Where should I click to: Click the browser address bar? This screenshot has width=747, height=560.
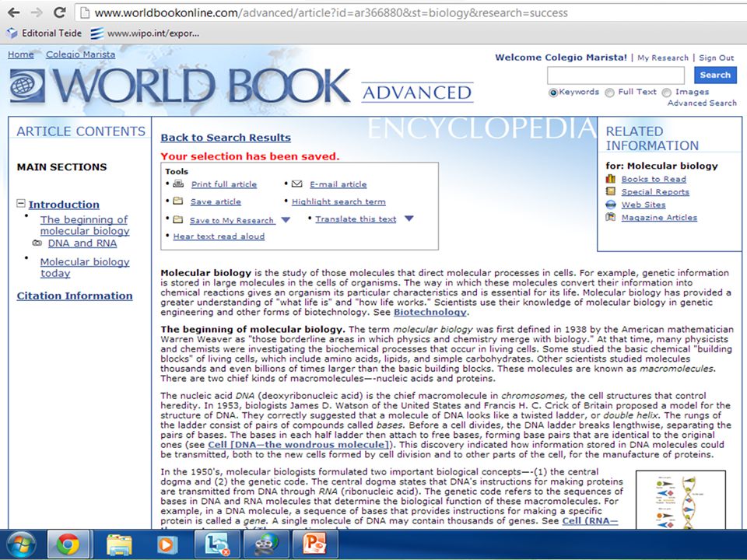pyautogui.click(x=410, y=13)
